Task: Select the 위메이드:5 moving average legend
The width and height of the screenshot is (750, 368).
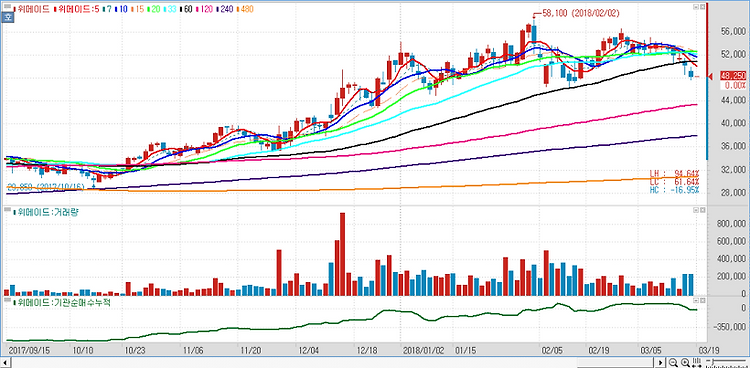Action: (78, 9)
